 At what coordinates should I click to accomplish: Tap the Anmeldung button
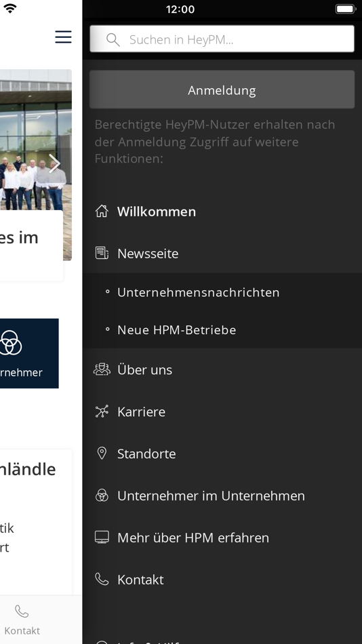click(x=222, y=89)
